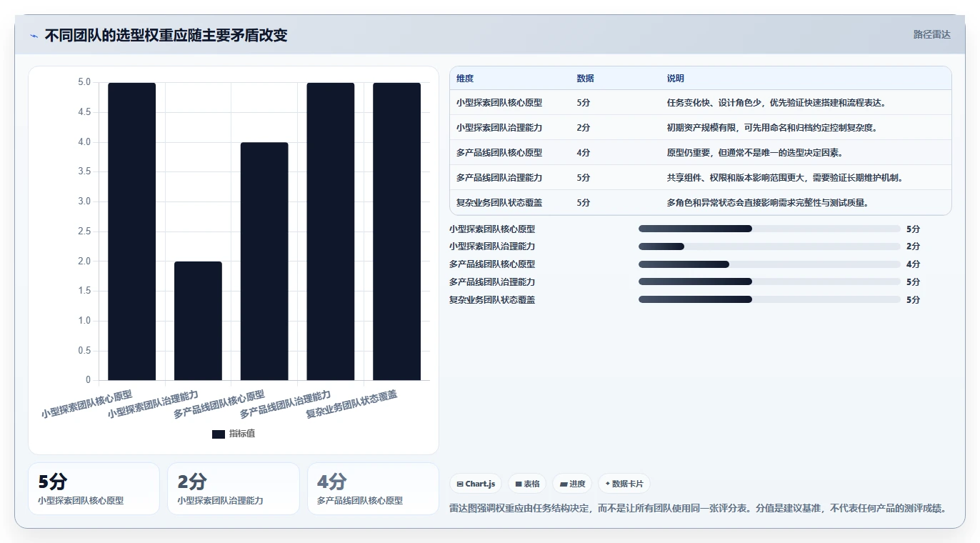Select the 数据卡片 chip
This screenshot has width=980, height=543.
624,484
